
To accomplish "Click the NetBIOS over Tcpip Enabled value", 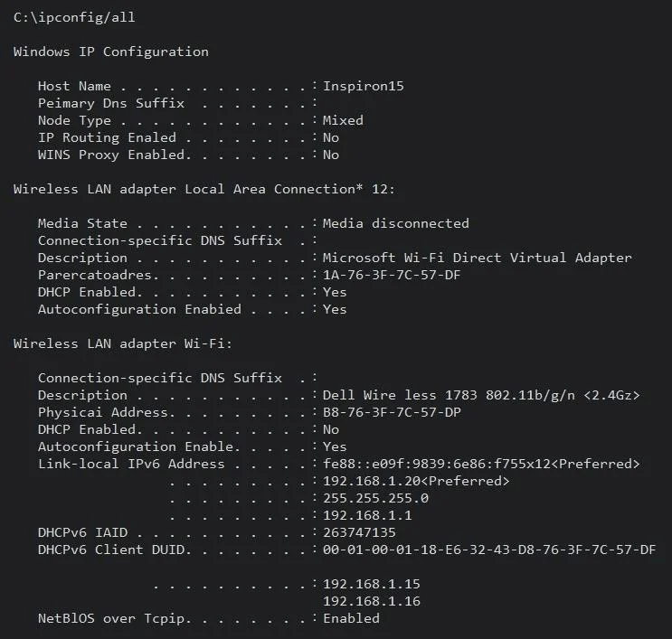I will [351, 618].
